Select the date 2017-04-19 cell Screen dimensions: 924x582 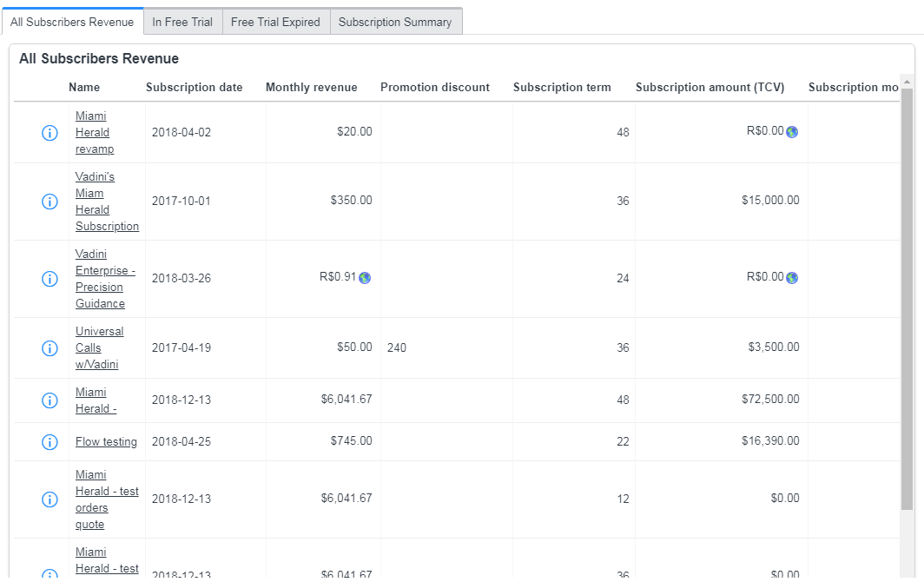tap(181, 348)
